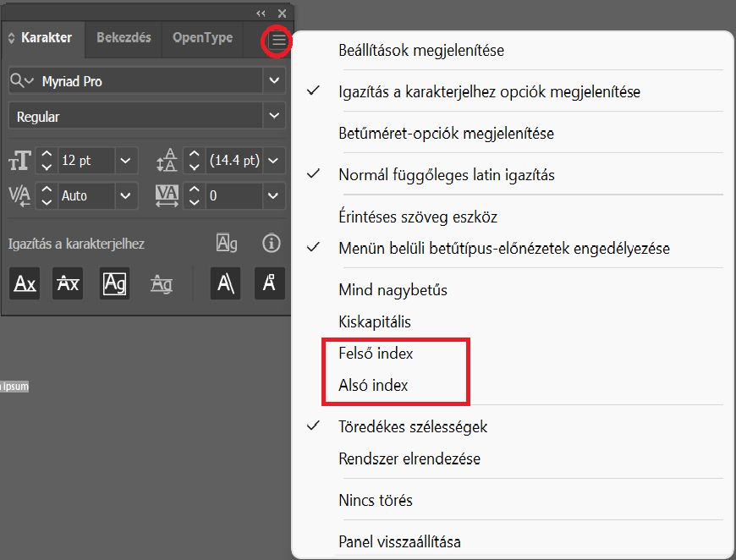Screen dimensions: 736x560
Task: Switch to the OpenType tab
Action: 201,38
